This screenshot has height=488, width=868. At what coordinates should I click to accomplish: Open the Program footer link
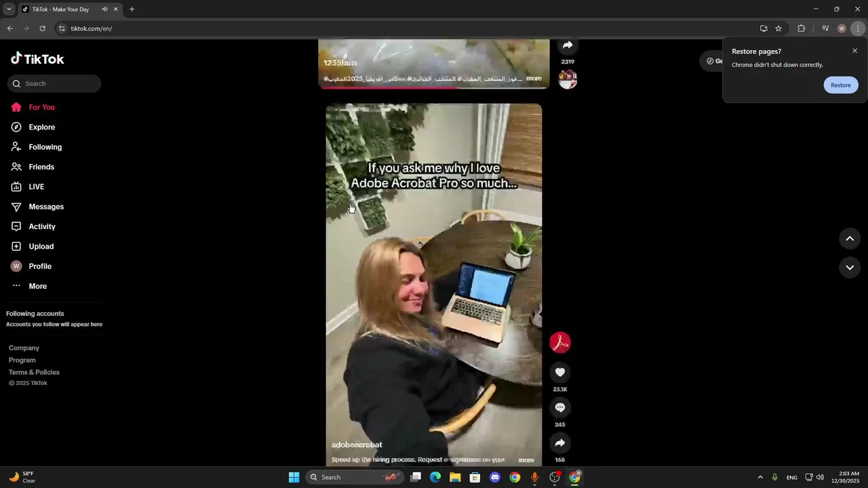[x=22, y=360]
